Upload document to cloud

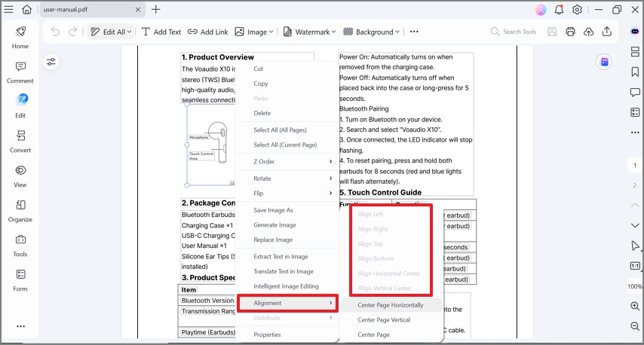click(x=588, y=32)
